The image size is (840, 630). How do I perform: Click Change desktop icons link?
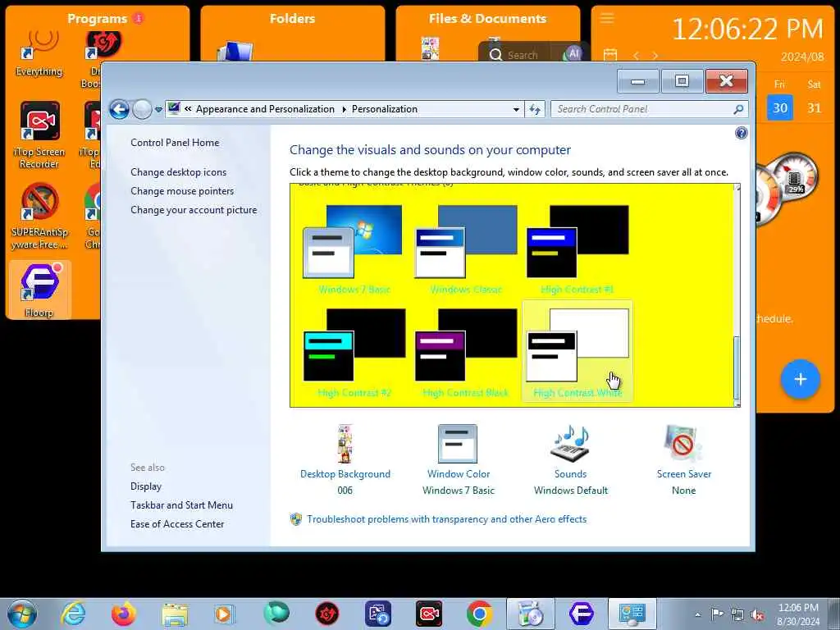[x=178, y=172]
